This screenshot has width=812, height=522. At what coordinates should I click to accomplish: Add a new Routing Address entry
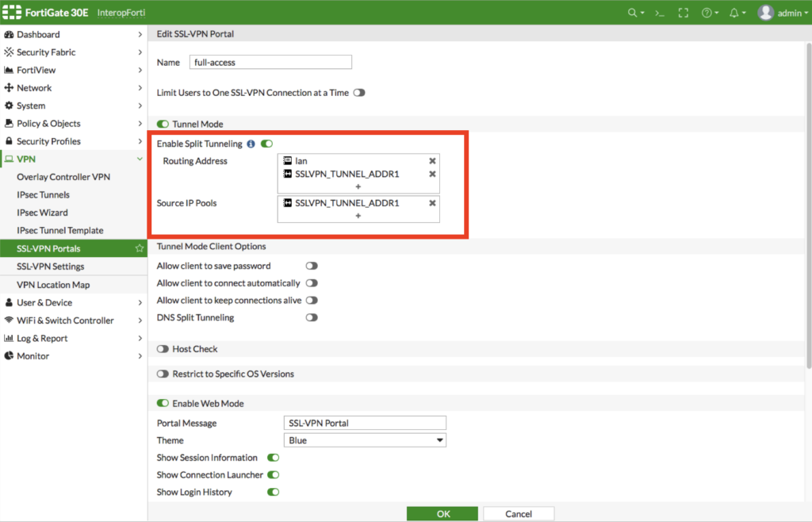pos(358,186)
